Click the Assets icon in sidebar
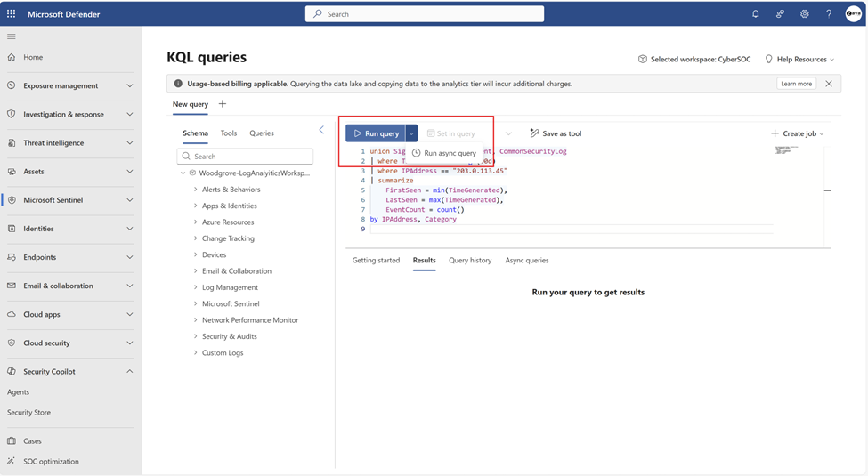This screenshot has width=868, height=476. [x=11, y=172]
